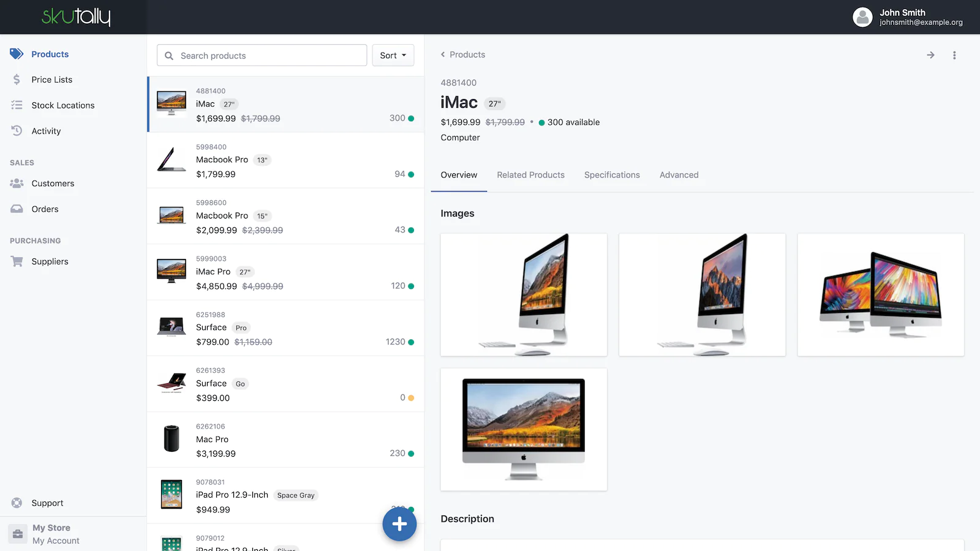Switch to Related Products tab
Screen dimensions: 980x551
coord(530,175)
